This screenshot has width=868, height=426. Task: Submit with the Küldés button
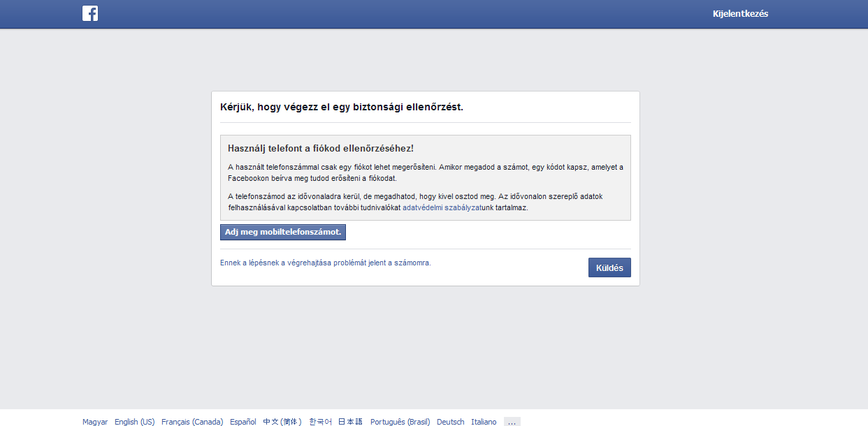coord(609,267)
